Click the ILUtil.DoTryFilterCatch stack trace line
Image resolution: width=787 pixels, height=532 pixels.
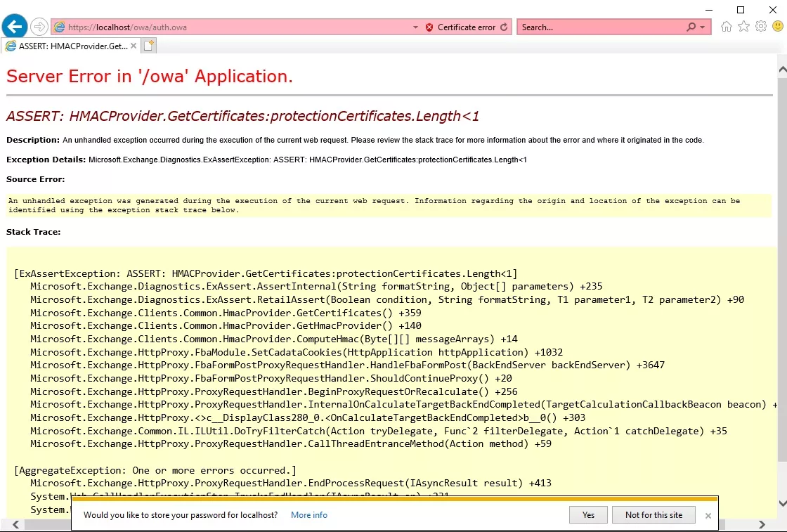pyautogui.click(x=379, y=431)
